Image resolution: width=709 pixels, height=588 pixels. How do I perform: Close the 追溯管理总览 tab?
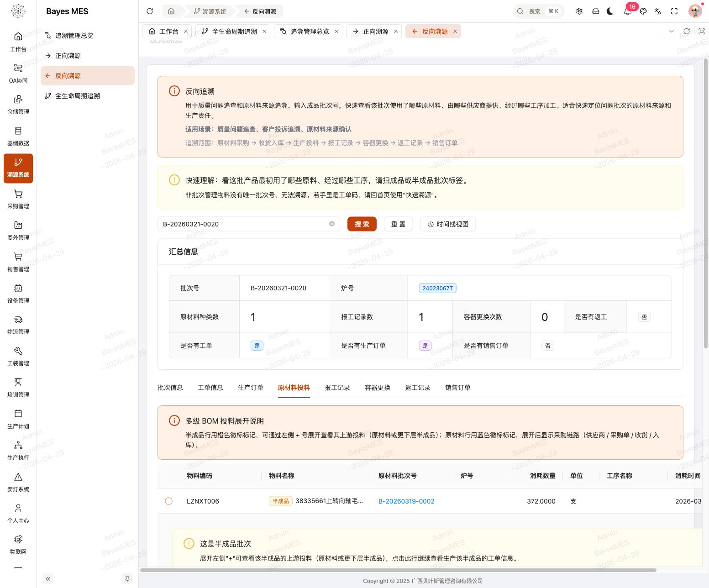[x=336, y=31]
